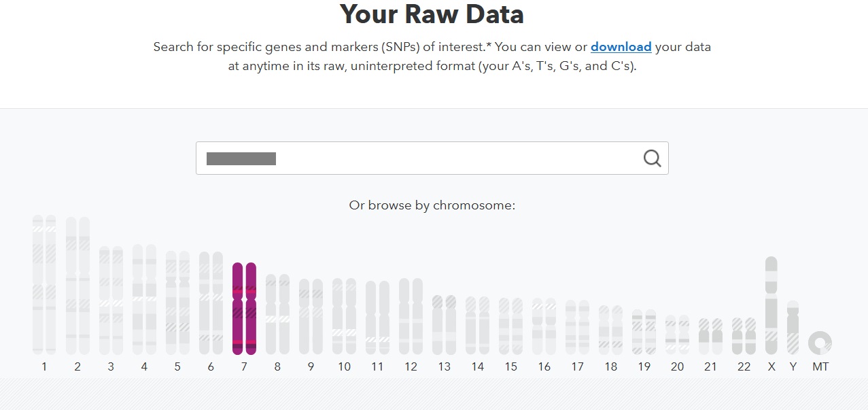View the X chromosome
868x410 pixels.
[770, 306]
